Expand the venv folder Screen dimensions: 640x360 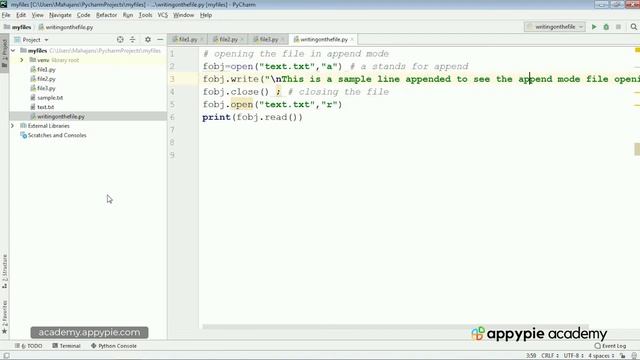(x=22, y=60)
